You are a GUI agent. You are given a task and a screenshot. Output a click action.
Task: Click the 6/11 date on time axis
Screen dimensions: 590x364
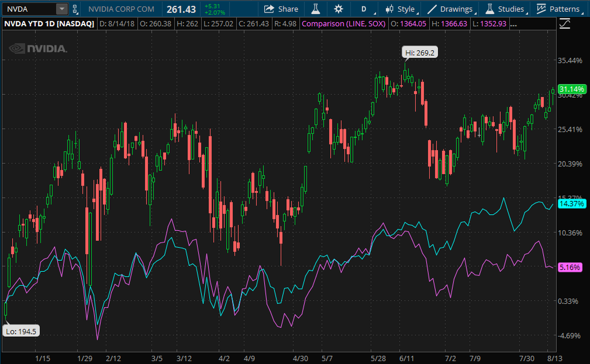click(406, 358)
